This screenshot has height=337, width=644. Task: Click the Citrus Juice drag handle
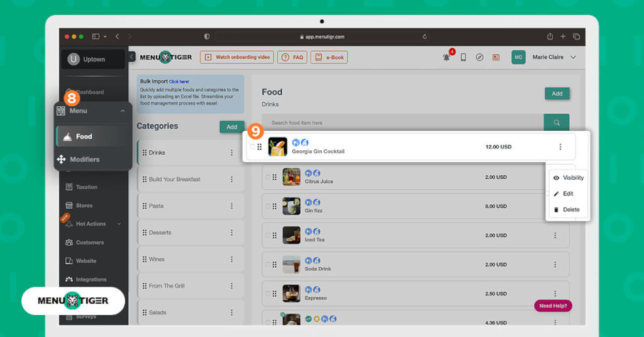click(x=274, y=177)
